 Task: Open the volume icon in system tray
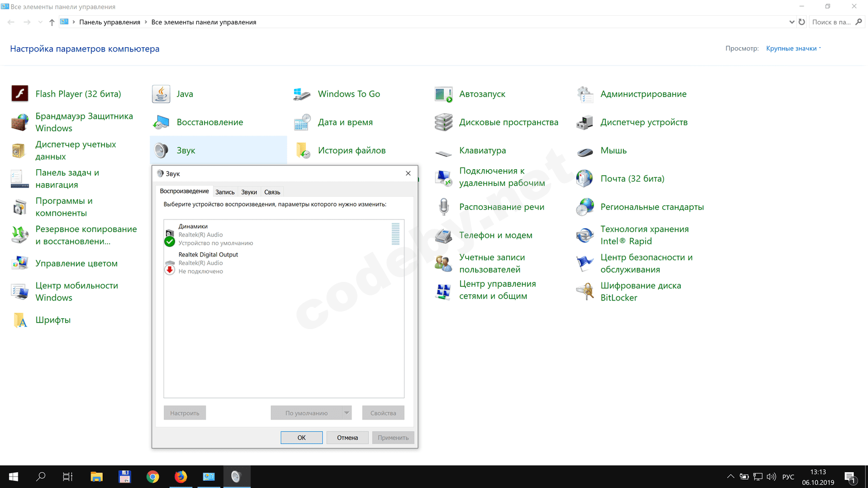pos(771,477)
